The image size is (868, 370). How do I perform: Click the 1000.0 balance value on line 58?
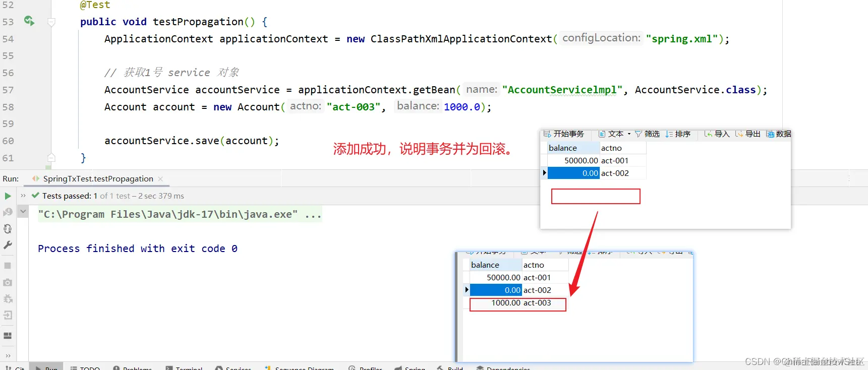(462, 107)
